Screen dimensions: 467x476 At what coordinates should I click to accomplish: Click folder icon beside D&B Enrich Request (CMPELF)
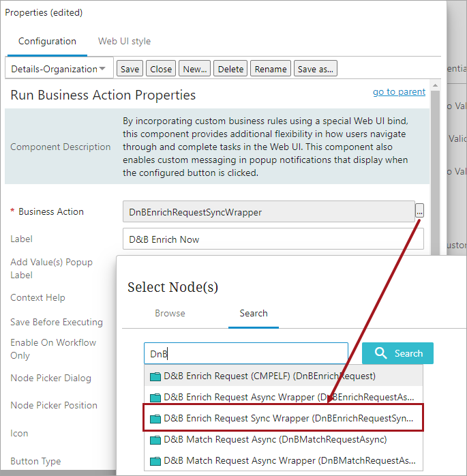tap(155, 376)
